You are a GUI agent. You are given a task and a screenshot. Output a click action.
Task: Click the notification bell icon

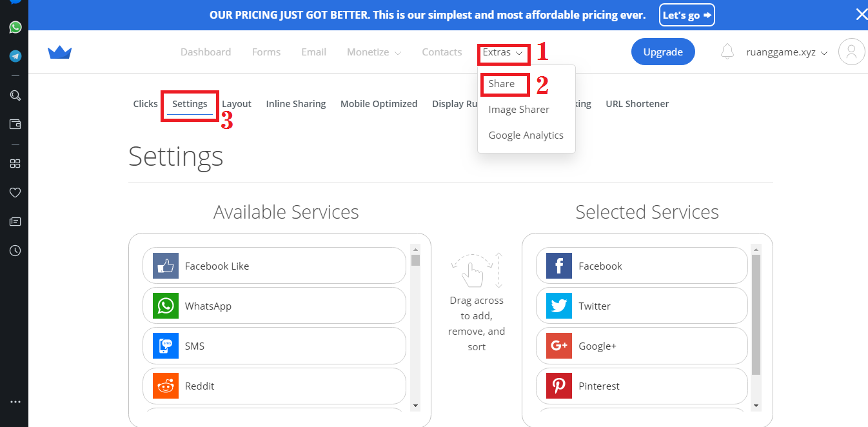[727, 52]
